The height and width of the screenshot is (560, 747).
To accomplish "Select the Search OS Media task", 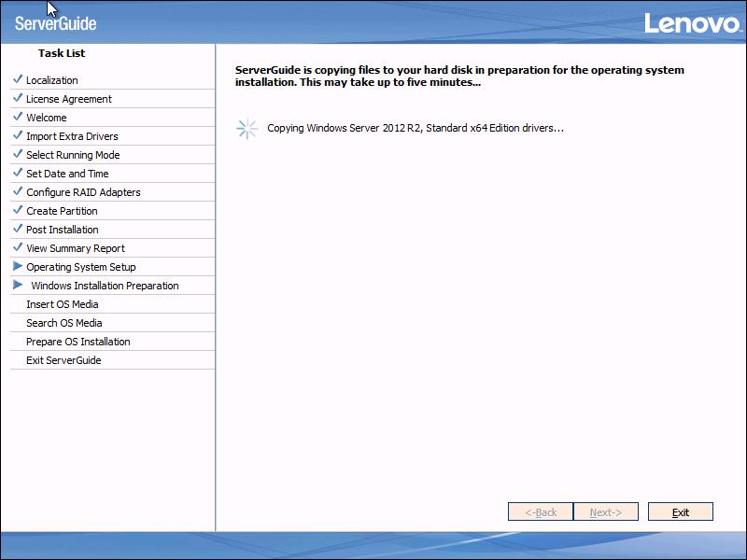I will coord(65,322).
